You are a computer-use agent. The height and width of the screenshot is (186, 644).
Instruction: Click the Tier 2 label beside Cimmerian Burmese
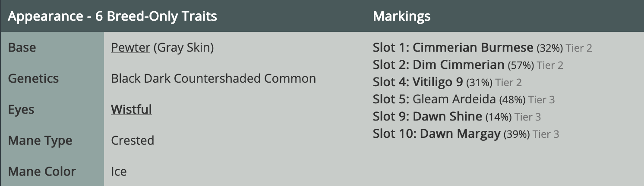tap(579, 48)
